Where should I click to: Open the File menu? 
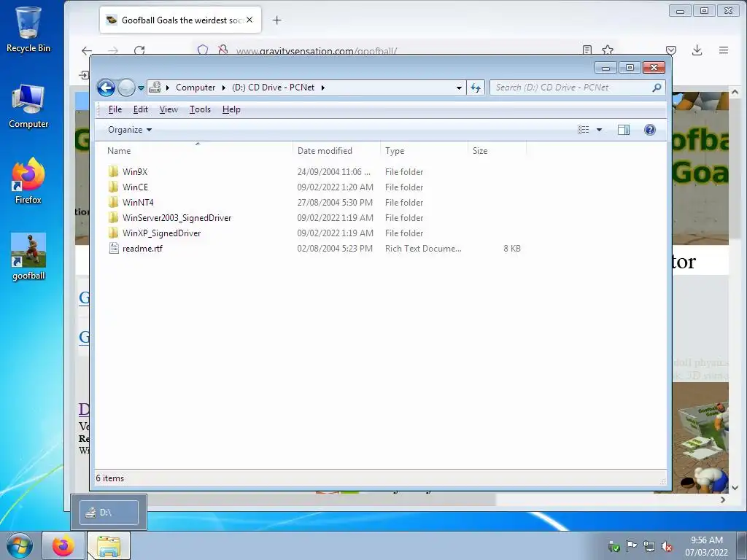click(x=115, y=109)
